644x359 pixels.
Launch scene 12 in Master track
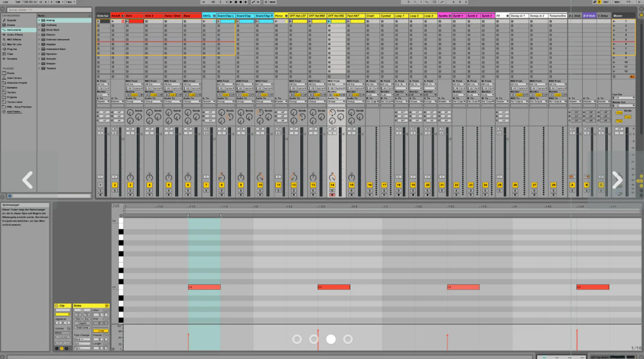click(614, 71)
